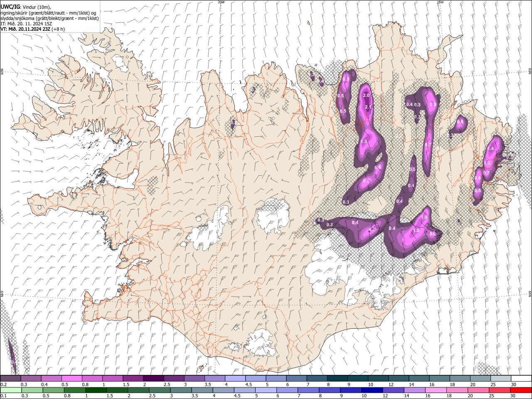Click the 64N latitude label on right edge

point(530,293)
